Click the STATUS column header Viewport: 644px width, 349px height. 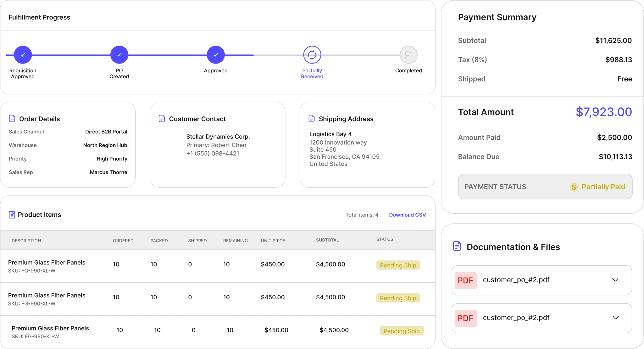click(x=385, y=239)
